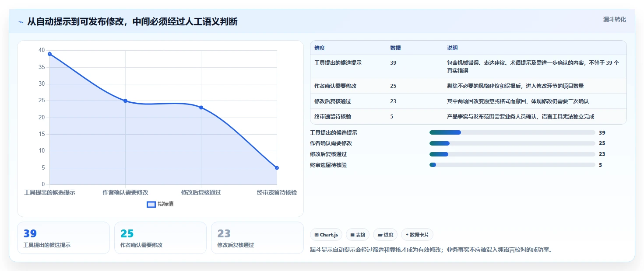The width and height of the screenshot is (644, 271).
Task: Click the x-axis label 工具提出的候选提示
Action: (x=49, y=192)
